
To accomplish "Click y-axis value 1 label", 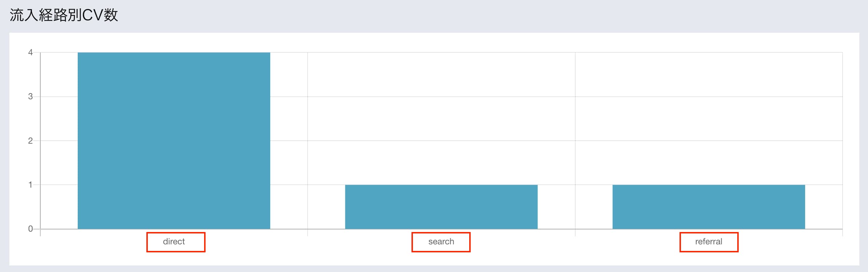I will [x=31, y=185].
